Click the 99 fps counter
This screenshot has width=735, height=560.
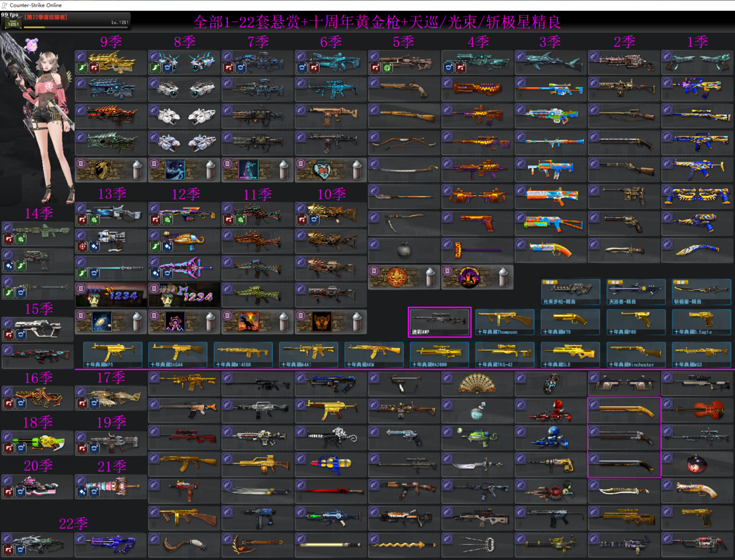click(x=10, y=14)
